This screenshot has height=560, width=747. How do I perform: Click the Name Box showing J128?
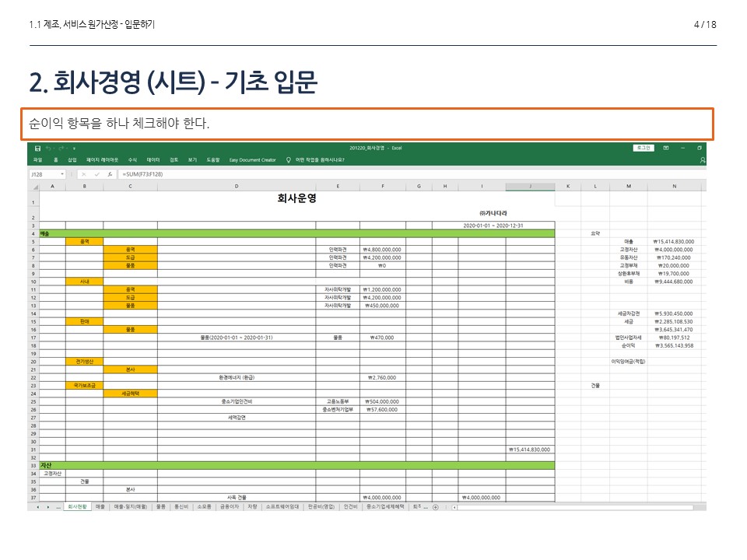pos(44,174)
